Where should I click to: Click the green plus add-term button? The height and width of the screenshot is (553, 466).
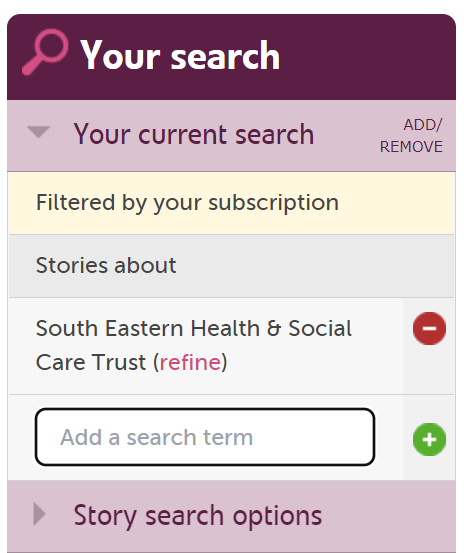click(x=429, y=439)
